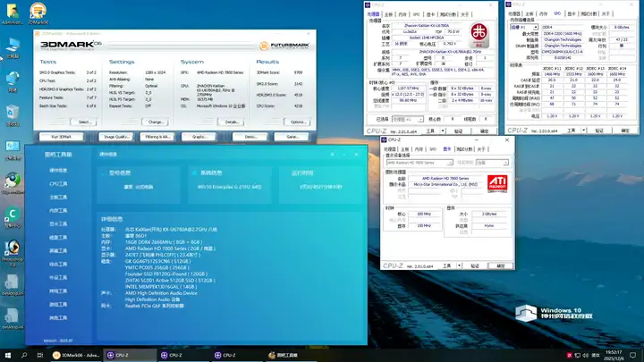Click the ATI Radeon logo in CPU-Z graphics window
Image resolution: width=644 pixels, height=362 pixels.
pyautogui.click(x=497, y=183)
